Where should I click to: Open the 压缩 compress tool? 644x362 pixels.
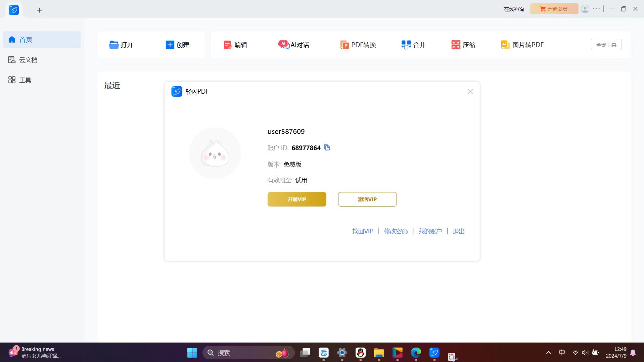tap(463, 45)
